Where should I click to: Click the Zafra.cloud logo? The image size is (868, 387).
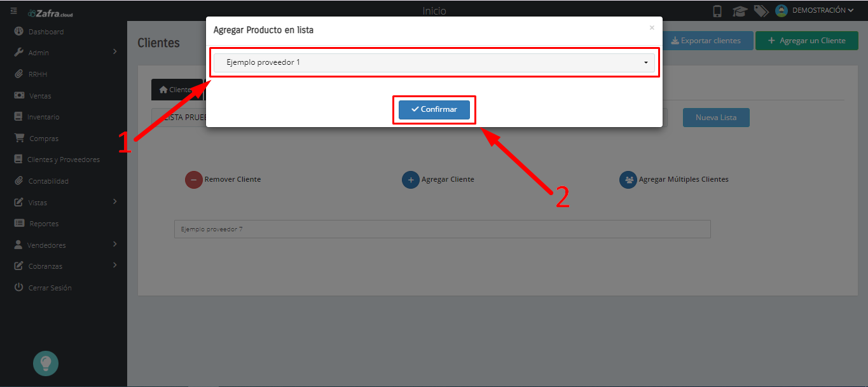(x=51, y=13)
